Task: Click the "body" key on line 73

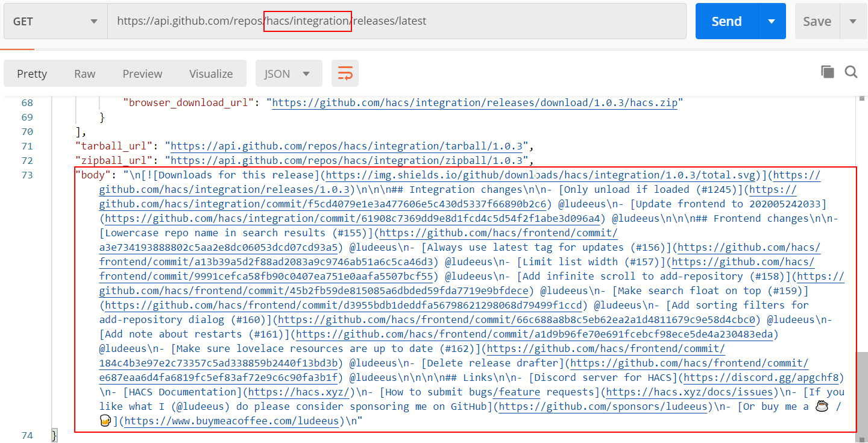Action: [x=93, y=175]
